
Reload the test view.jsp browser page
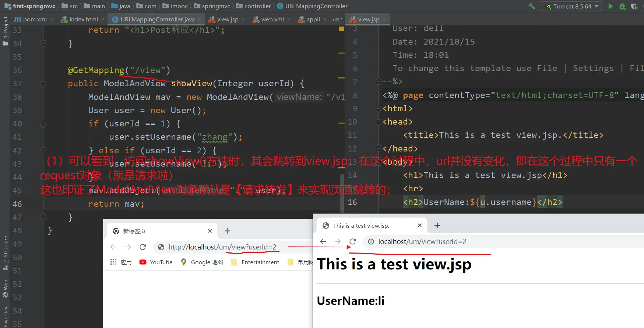click(352, 241)
